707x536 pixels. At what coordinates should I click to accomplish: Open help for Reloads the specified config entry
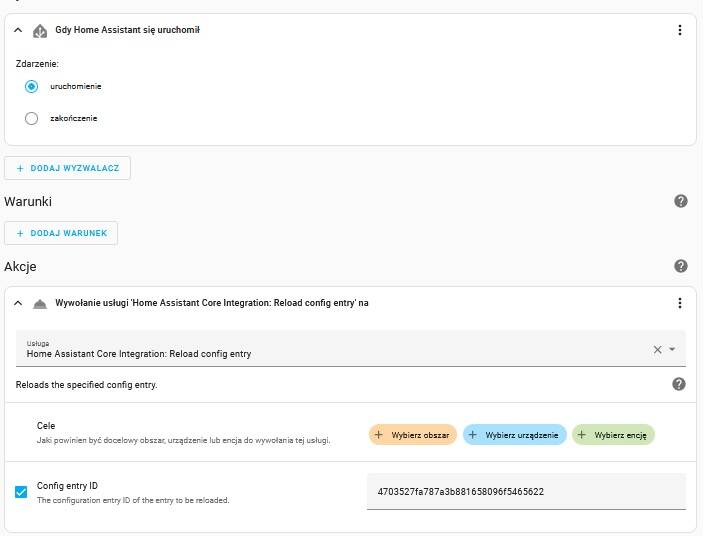(679, 384)
